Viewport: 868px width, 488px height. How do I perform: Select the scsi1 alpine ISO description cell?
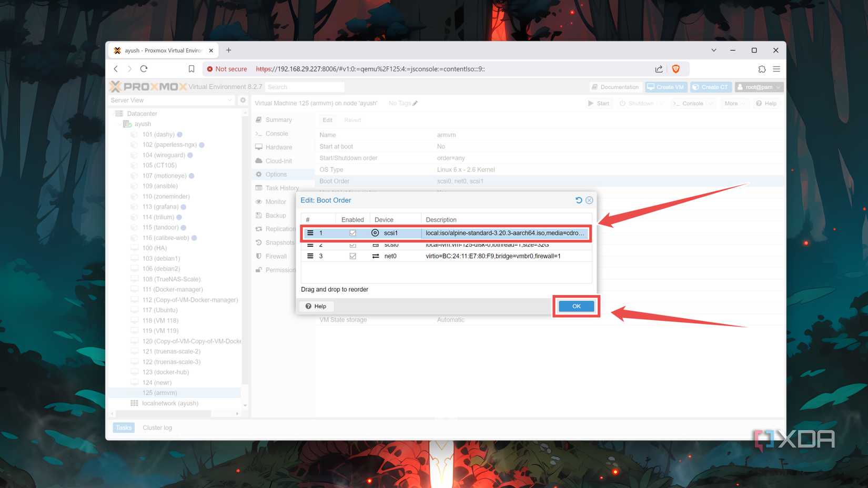tap(505, 233)
